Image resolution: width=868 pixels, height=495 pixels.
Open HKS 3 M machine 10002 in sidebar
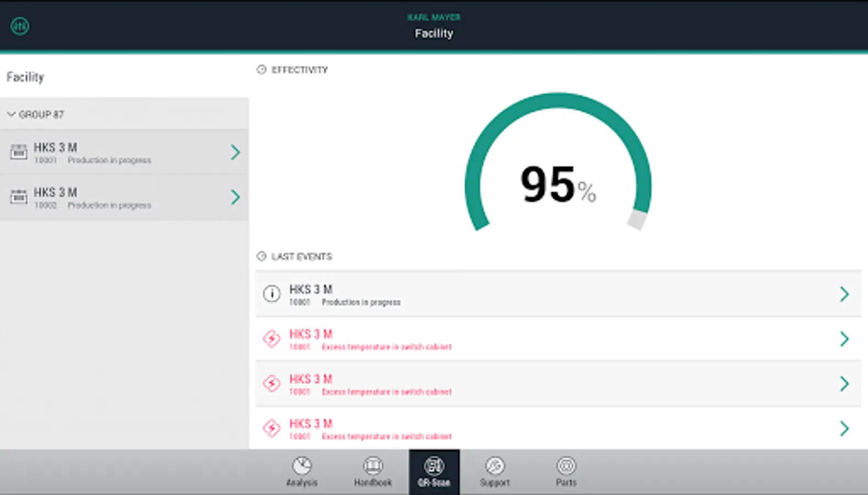pyautogui.click(x=124, y=197)
